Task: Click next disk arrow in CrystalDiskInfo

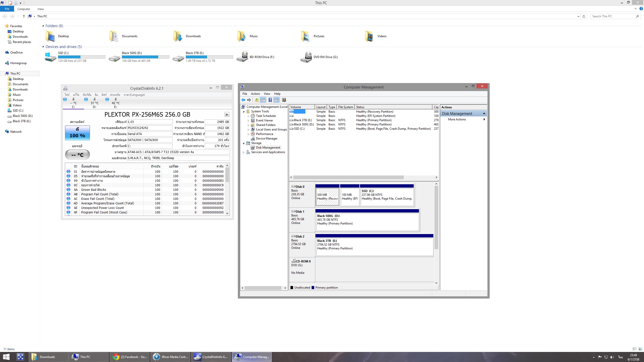Action: point(227,115)
